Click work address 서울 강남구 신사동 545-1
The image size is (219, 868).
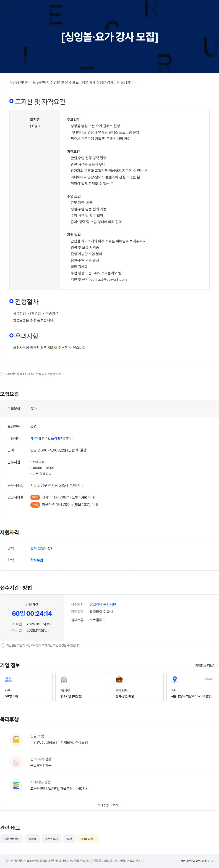49,485
